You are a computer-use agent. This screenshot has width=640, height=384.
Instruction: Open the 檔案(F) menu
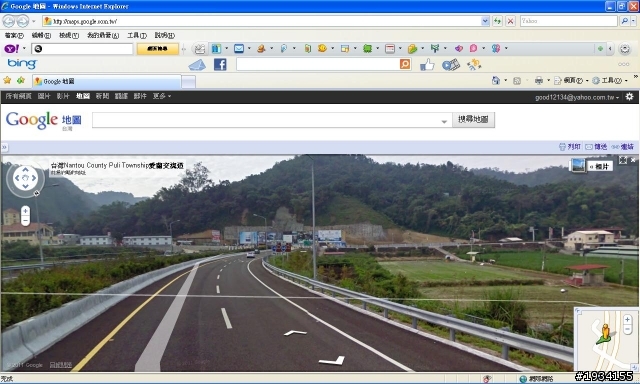14,36
